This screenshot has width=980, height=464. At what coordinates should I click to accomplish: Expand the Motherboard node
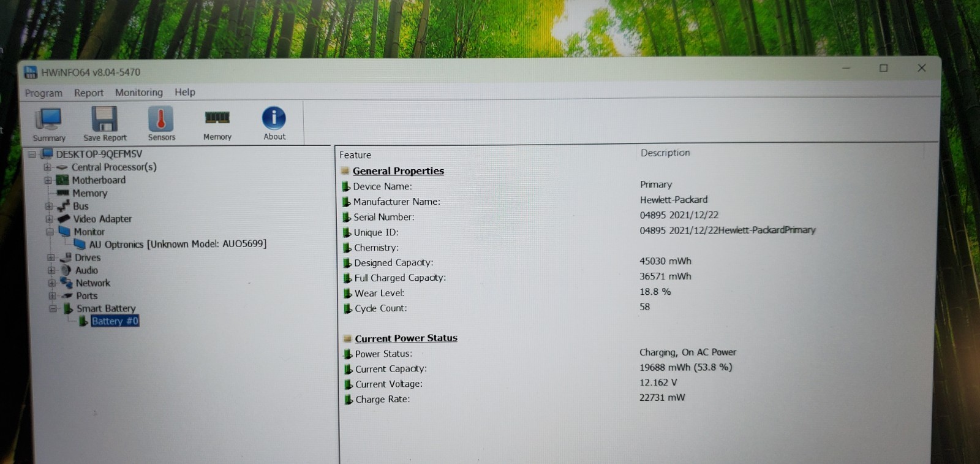(48, 180)
